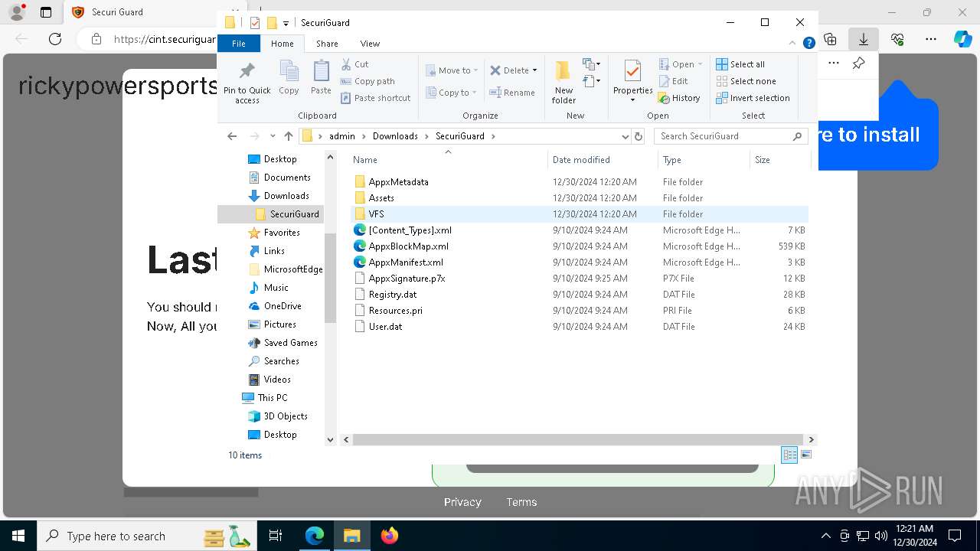980x551 pixels.
Task: Select Resources.pri file
Action: pyautogui.click(x=580, y=311)
